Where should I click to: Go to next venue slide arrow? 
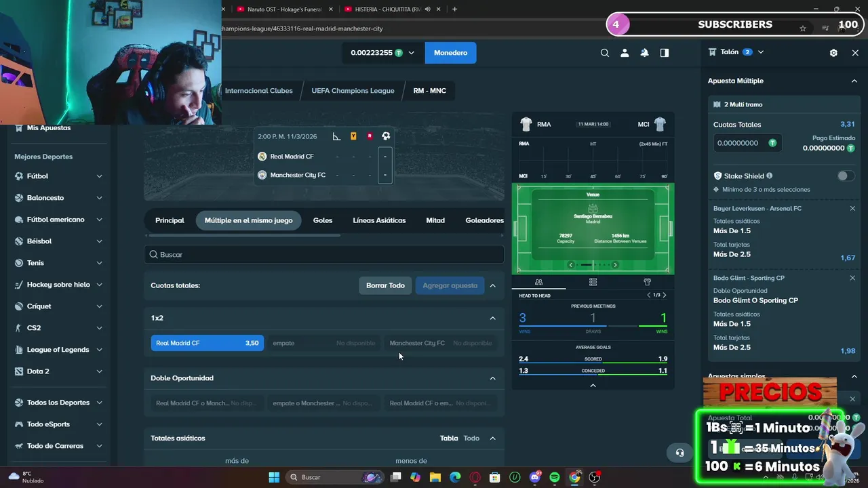tap(615, 265)
